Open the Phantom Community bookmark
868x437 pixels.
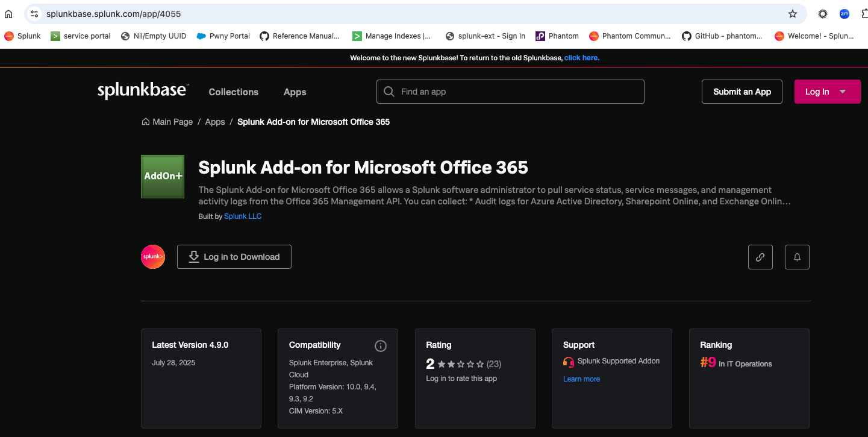[630, 36]
